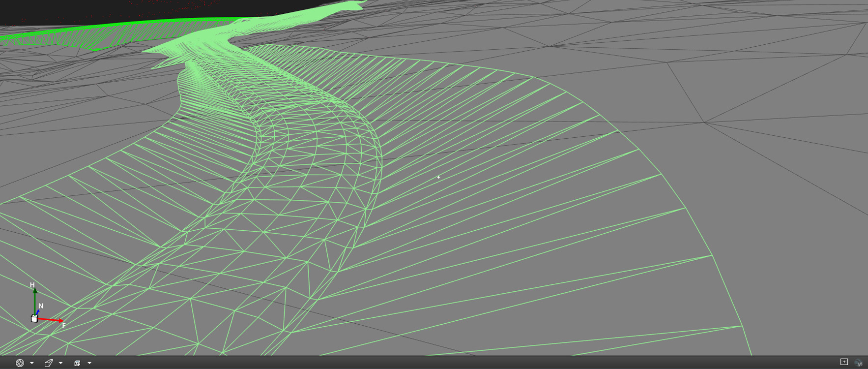Click the red E axis arrow
Image resolution: width=868 pixels, height=369 pixels.
pyautogui.click(x=52, y=320)
